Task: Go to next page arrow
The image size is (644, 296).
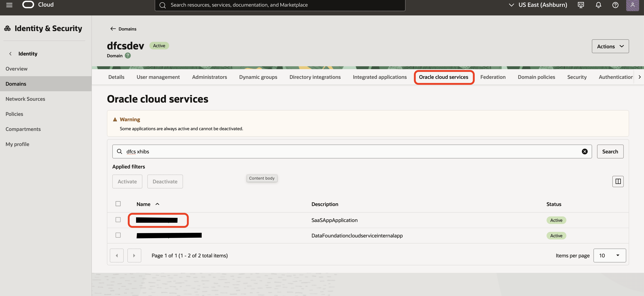Action: coord(134,255)
